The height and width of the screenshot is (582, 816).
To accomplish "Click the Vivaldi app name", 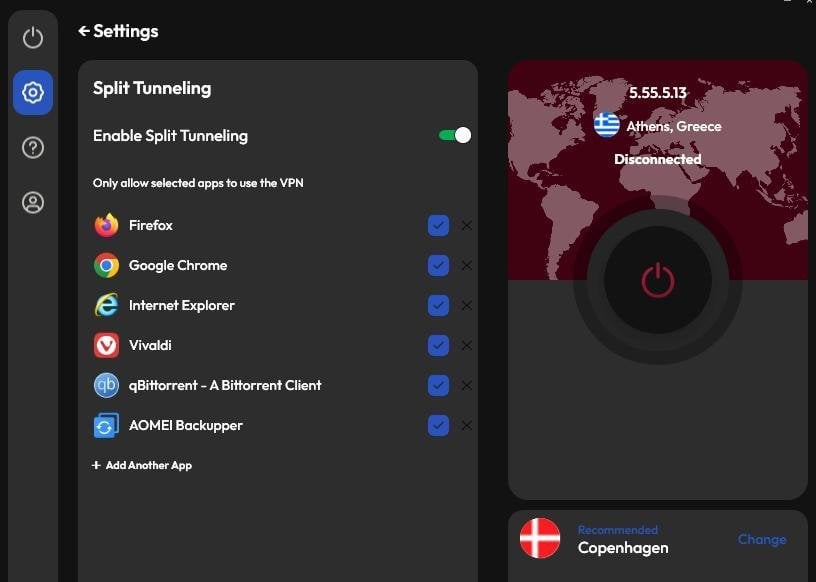I will tap(150, 346).
